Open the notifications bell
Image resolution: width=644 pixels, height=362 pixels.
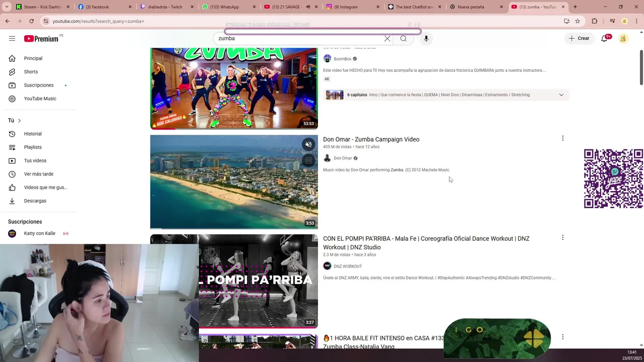pos(604,38)
